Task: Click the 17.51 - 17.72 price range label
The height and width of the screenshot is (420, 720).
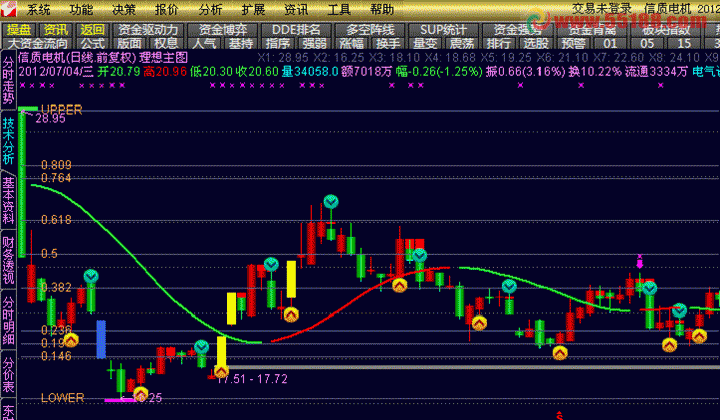Action: click(x=252, y=379)
